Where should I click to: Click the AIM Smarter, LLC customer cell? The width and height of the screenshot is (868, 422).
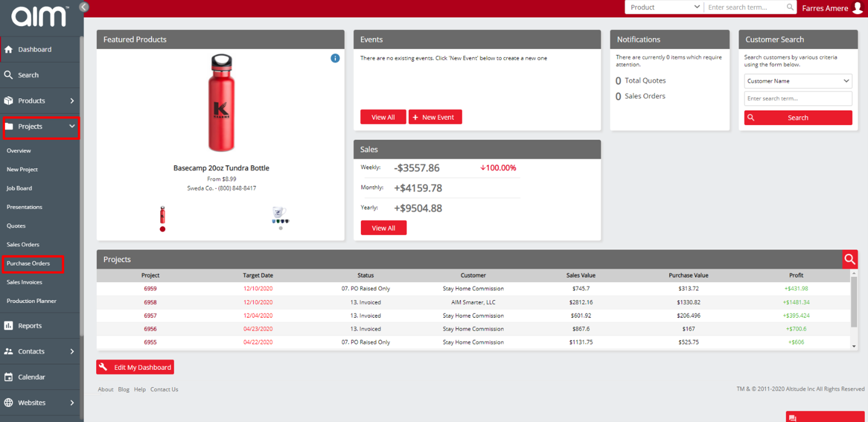(x=473, y=302)
